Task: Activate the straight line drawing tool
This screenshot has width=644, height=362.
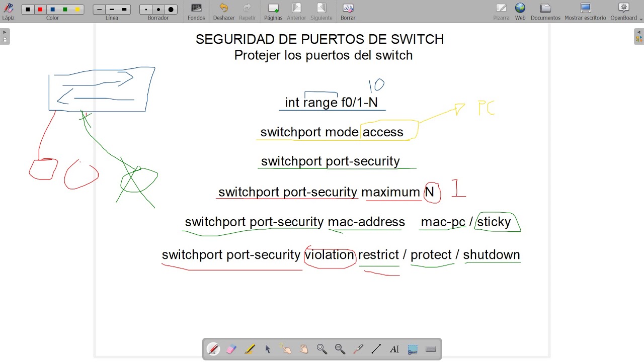Action: (376, 349)
